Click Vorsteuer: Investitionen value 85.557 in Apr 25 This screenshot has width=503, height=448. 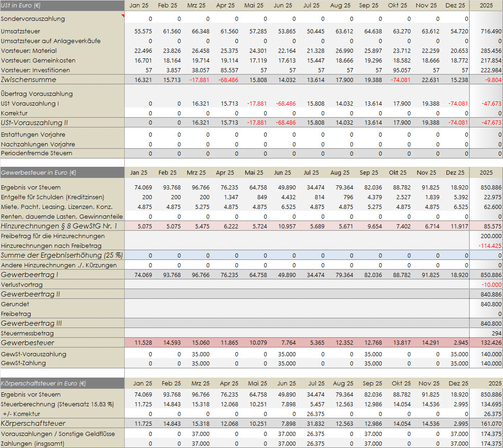point(229,70)
